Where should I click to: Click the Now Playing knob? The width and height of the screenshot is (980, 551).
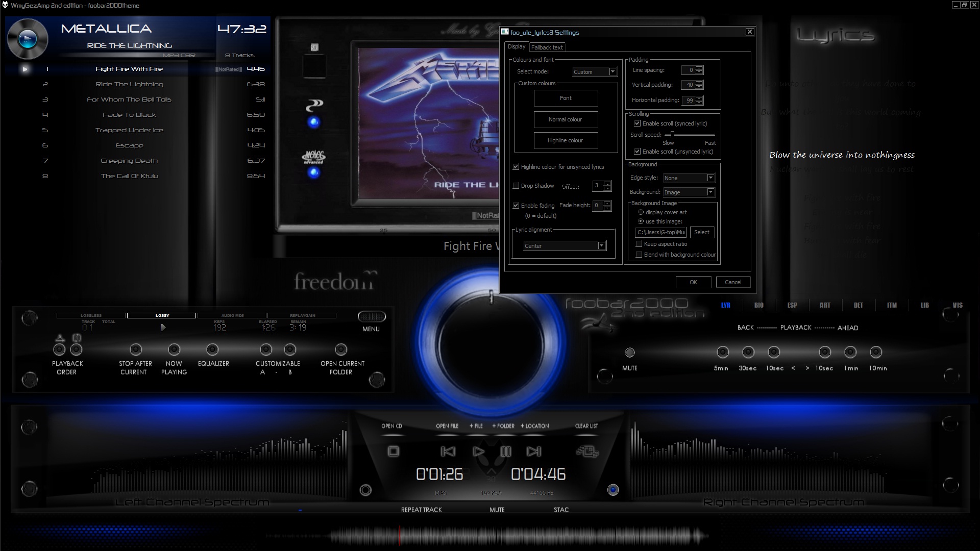click(x=174, y=349)
